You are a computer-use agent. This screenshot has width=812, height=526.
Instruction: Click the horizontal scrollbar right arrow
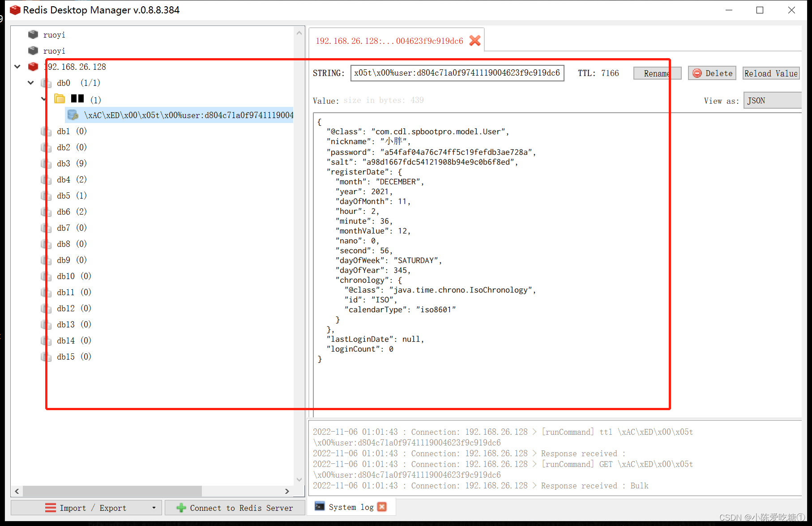[x=287, y=491]
